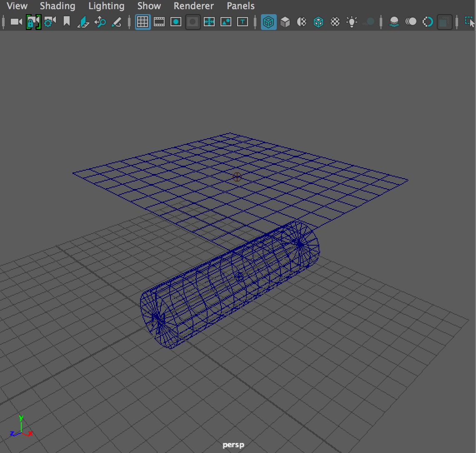Select the Smooth Shade All cube icon
The image size is (476, 453).
[285, 22]
